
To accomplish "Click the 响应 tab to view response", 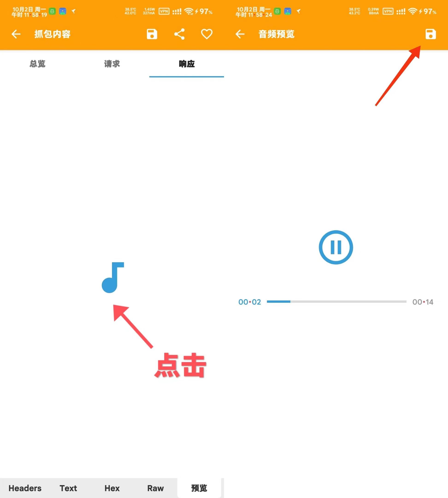I will pyautogui.click(x=187, y=64).
